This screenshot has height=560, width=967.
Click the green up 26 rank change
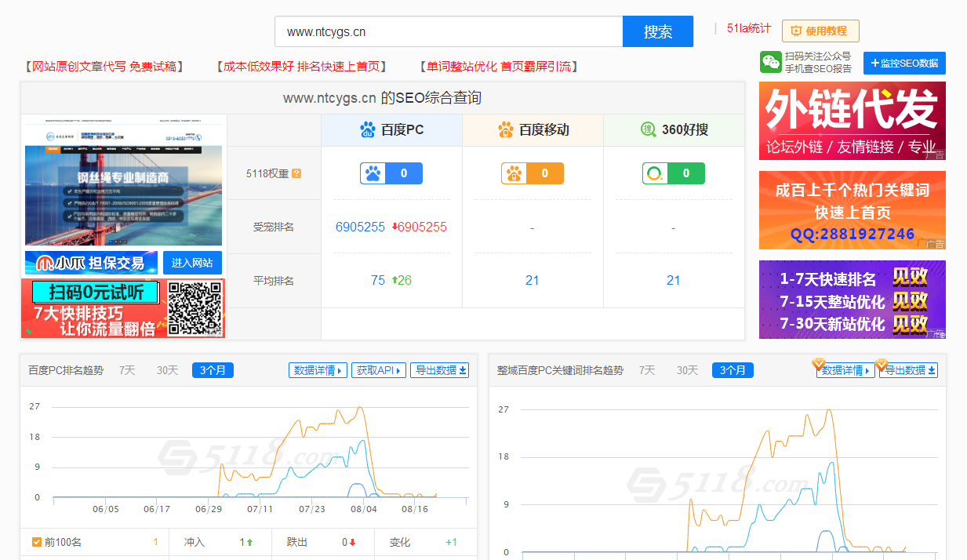coord(402,280)
